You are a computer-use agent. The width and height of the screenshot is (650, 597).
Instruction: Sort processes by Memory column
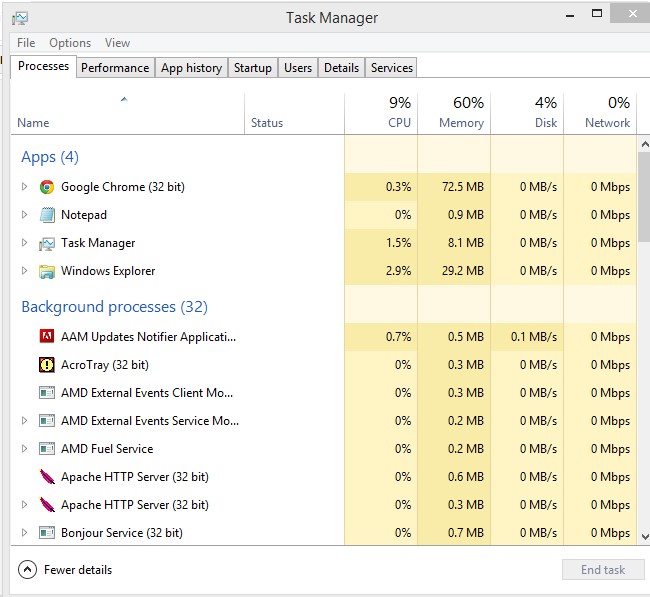pyautogui.click(x=454, y=113)
